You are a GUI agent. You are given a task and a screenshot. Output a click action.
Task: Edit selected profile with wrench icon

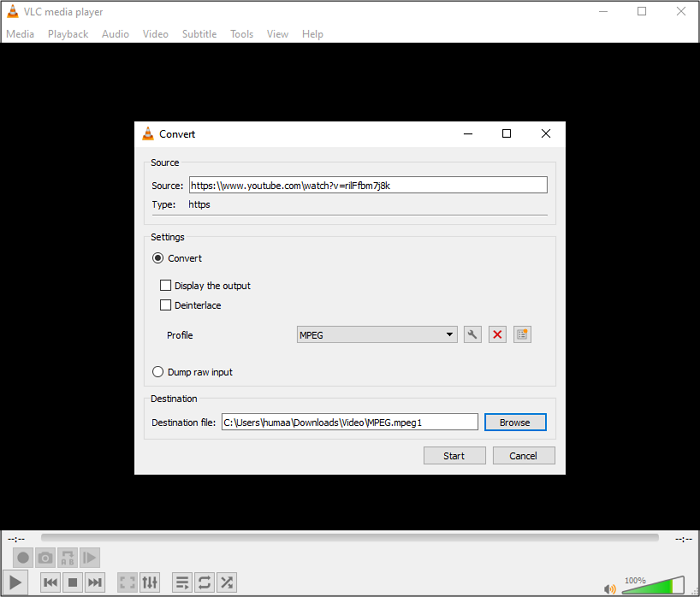coord(473,335)
